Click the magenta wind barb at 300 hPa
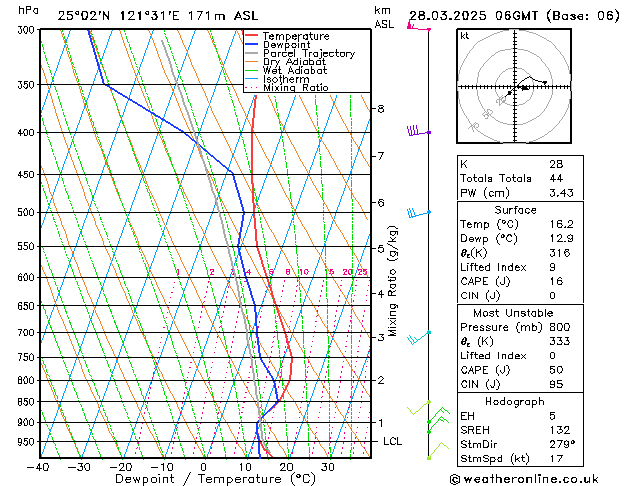 tap(419, 26)
